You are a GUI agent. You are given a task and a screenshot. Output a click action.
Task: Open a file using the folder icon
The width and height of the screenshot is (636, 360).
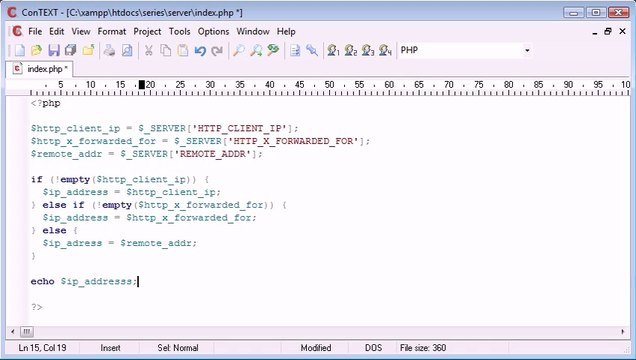click(x=37, y=50)
